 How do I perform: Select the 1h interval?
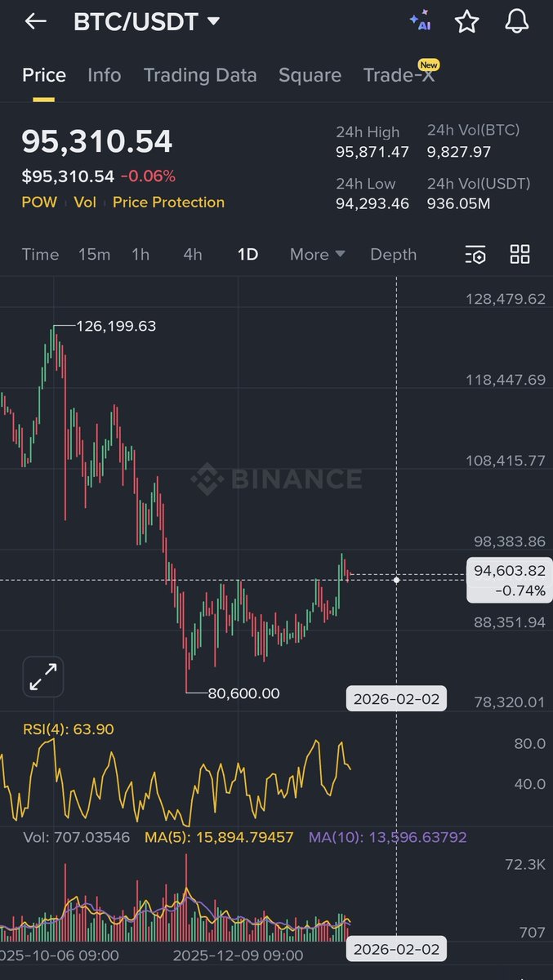pyautogui.click(x=140, y=255)
